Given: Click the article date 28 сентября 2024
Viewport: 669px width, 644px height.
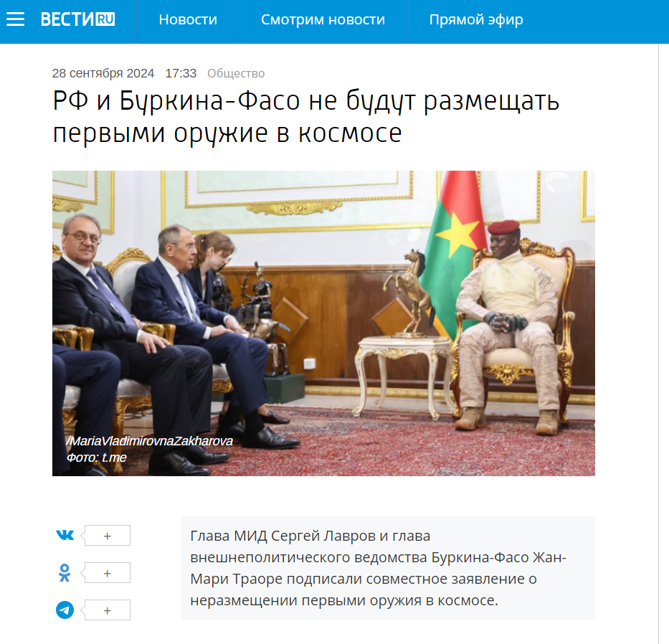Looking at the screenshot, I should click(x=103, y=73).
